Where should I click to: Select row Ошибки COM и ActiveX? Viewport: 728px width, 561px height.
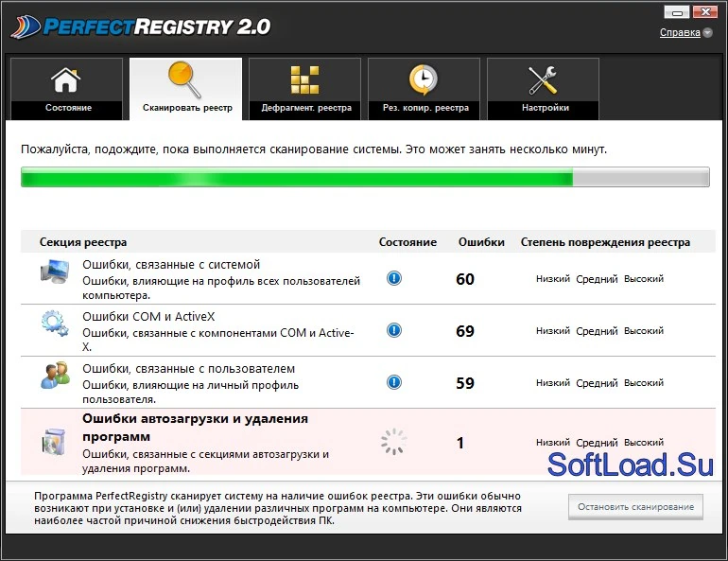coord(368,331)
